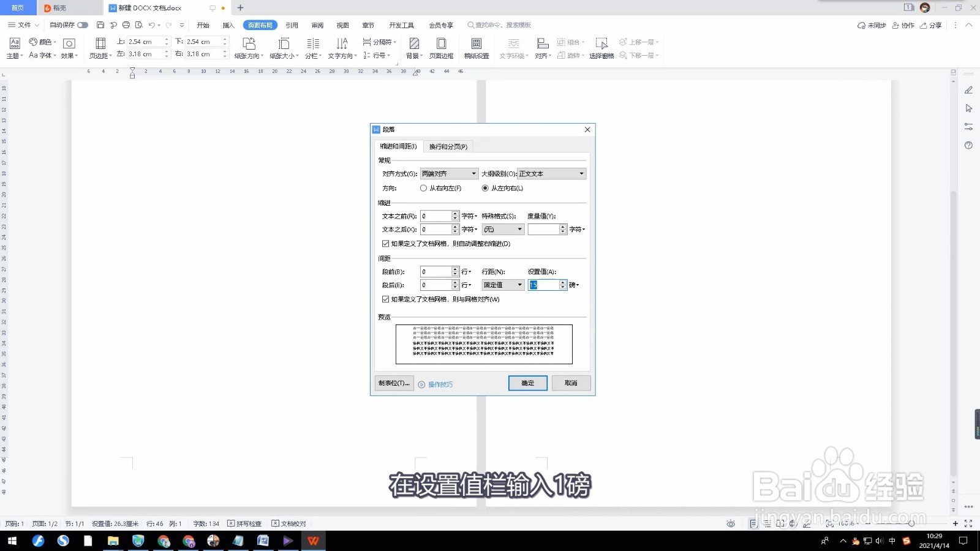Switch to web layout globe icon

point(793,523)
